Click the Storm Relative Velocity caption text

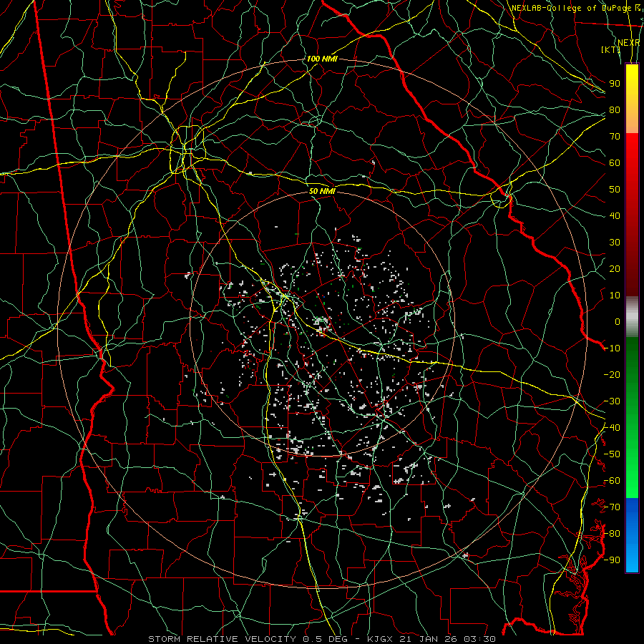(222, 639)
